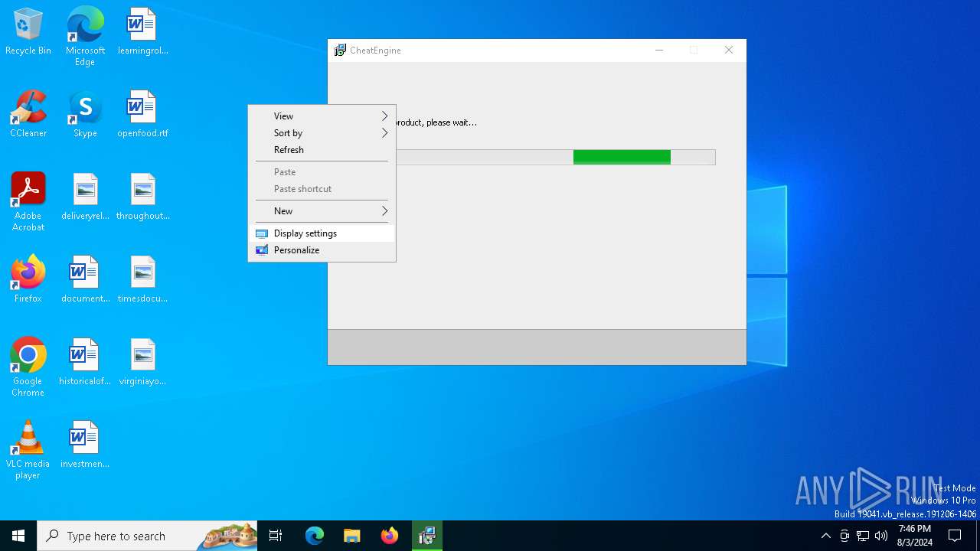The height and width of the screenshot is (551, 980).
Task: Select the investmen Word file icon
Action: click(85, 445)
